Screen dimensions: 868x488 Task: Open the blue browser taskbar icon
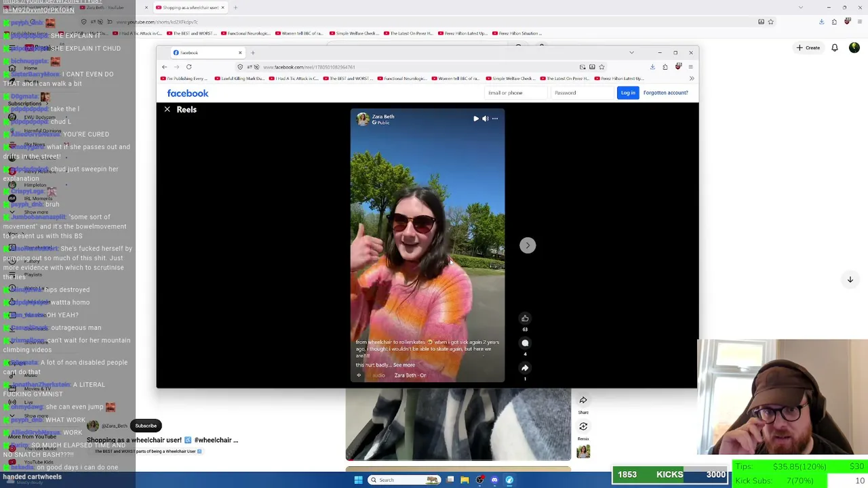coord(509,480)
